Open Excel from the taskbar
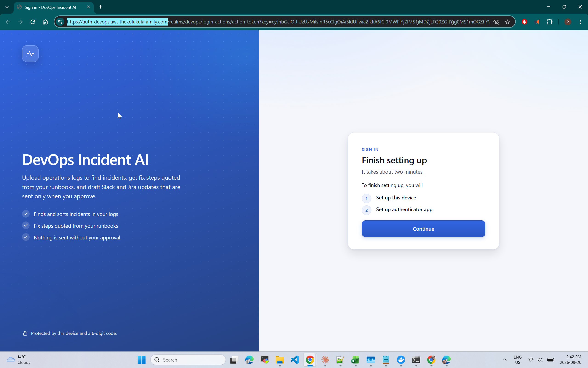588x368 pixels. (355, 360)
